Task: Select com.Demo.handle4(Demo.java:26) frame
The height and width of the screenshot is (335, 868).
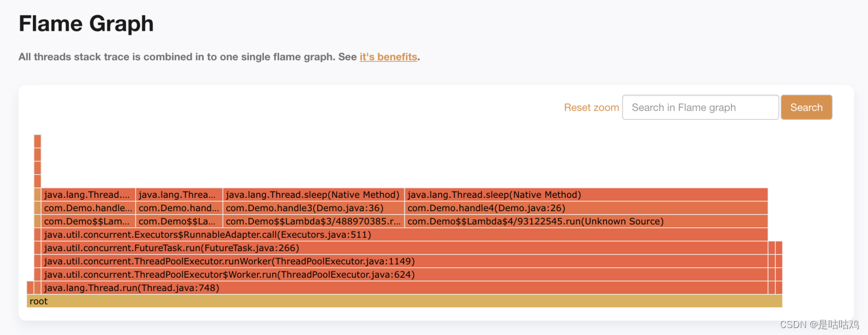Action: (x=586, y=208)
